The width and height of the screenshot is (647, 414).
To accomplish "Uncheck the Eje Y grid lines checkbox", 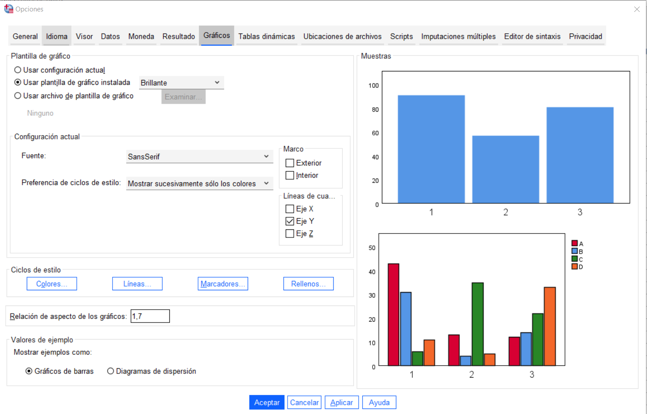I will [x=290, y=221].
